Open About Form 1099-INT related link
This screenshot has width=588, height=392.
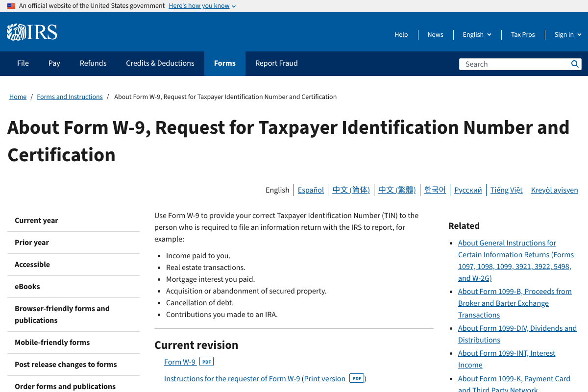tap(507, 359)
